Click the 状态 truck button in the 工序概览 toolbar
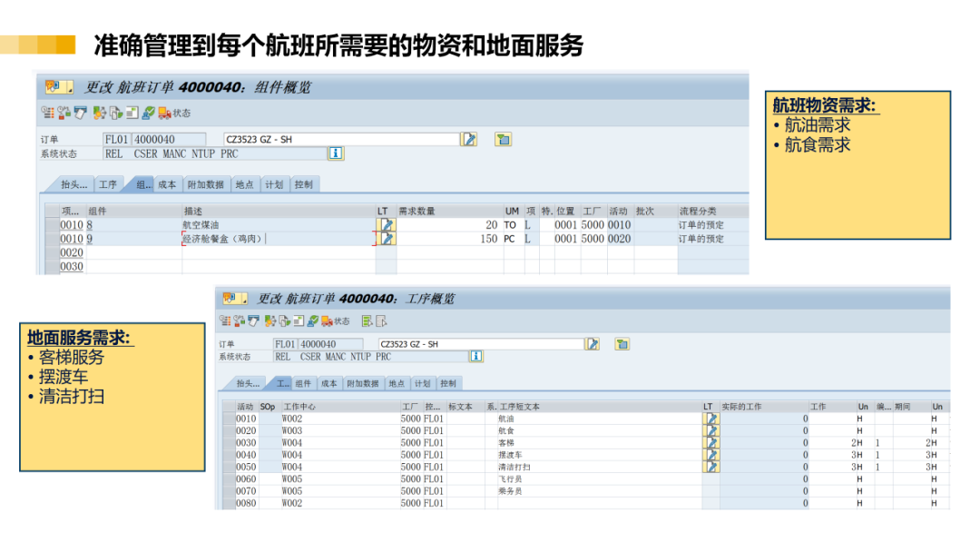 (x=336, y=320)
